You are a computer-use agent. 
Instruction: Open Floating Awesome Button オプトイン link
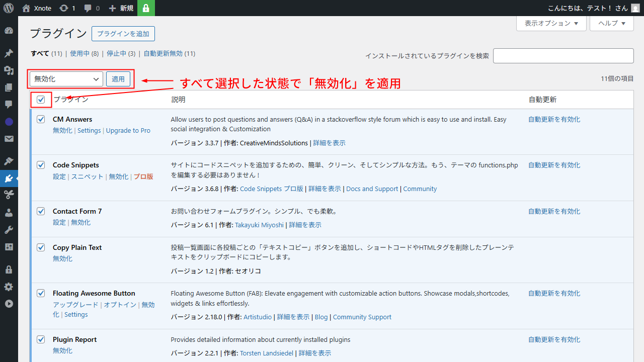click(120, 305)
